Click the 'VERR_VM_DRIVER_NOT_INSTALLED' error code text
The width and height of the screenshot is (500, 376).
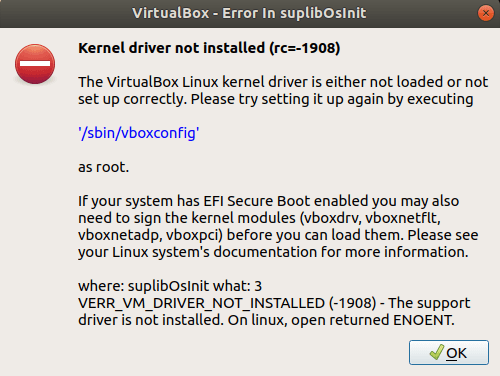[x=201, y=303]
